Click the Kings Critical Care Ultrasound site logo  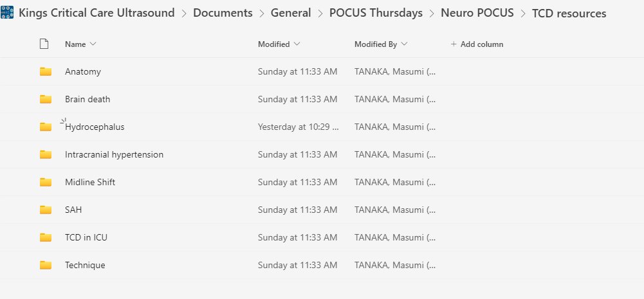click(x=7, y=13)
